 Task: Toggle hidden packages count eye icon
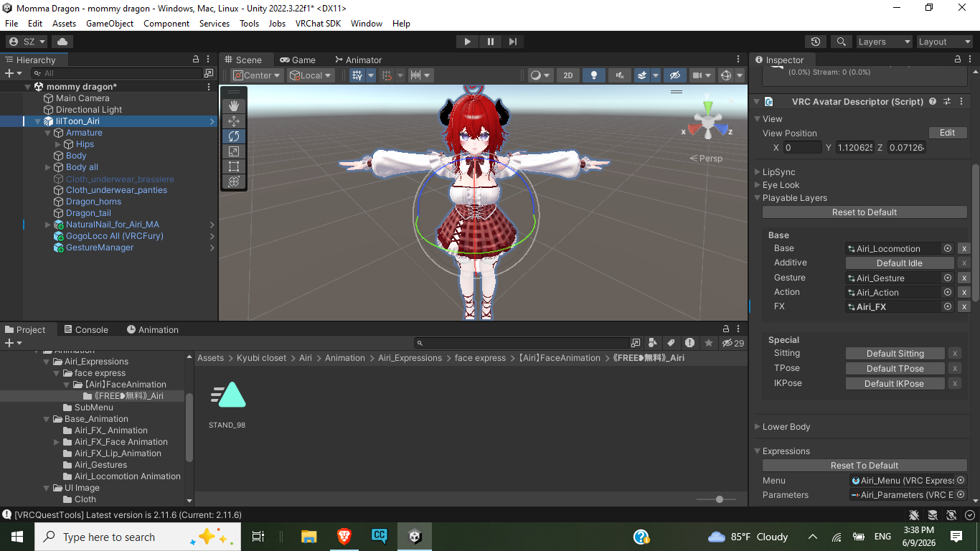click(x=733, y=343)
